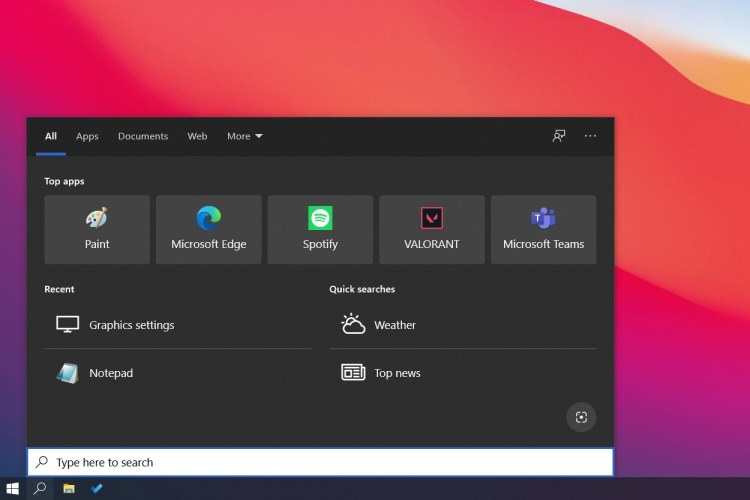750x500 pixels.
Task: Select the Web search tab
Action: pos(197,136)
